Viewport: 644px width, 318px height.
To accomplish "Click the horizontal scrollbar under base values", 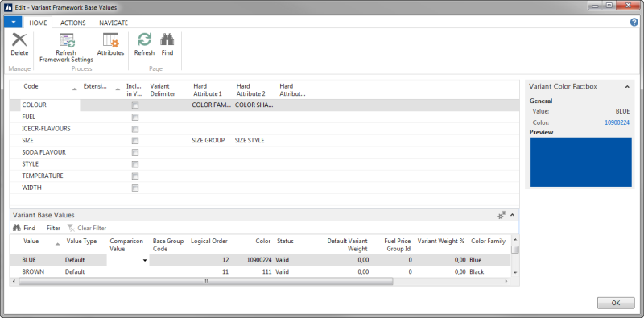I will pos(206,281).
